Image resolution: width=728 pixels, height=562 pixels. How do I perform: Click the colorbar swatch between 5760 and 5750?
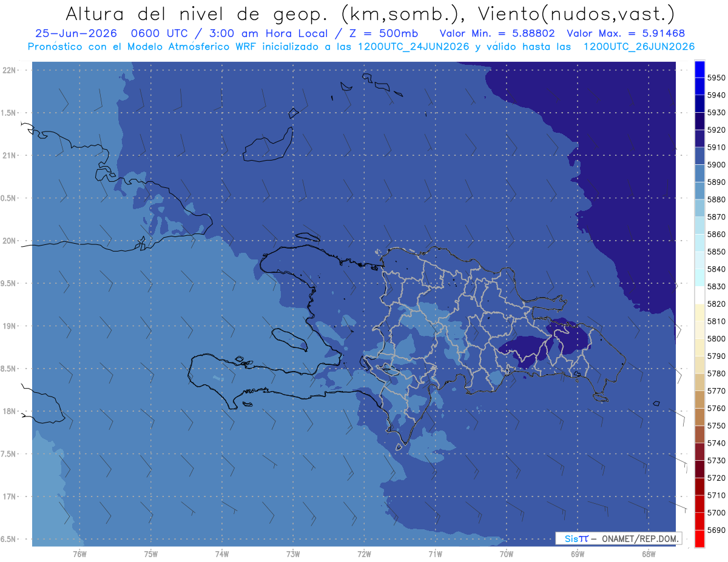click(699, 417)
